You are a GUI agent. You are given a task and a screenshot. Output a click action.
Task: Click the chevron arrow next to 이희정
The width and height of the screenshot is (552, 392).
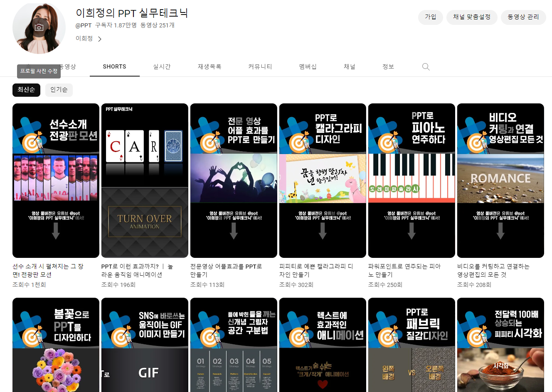pyautogui.click(x=99, y=38)
